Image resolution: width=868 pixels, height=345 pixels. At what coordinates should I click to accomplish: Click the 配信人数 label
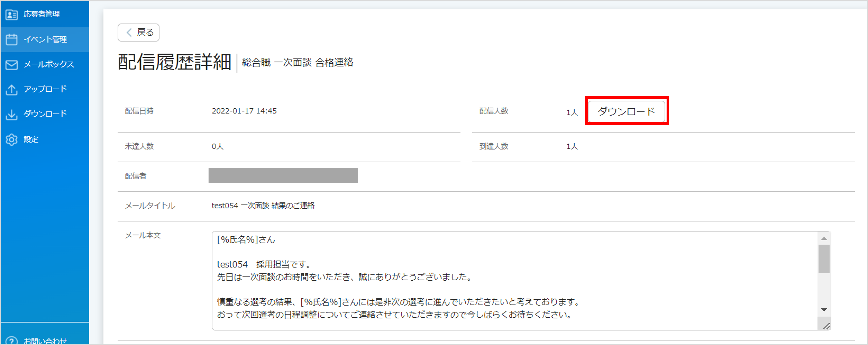pyautogui.click(x=494, y=111)
